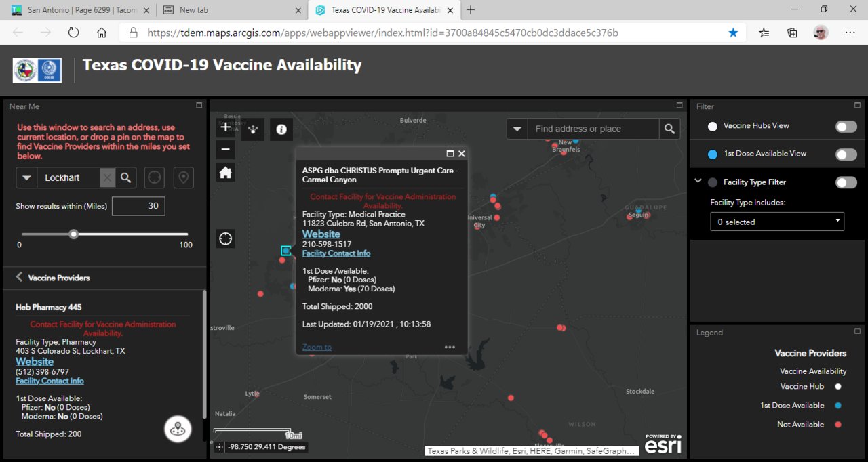
Task: Click the Near Me results scrollbar
Action: [x=203, y=354]
